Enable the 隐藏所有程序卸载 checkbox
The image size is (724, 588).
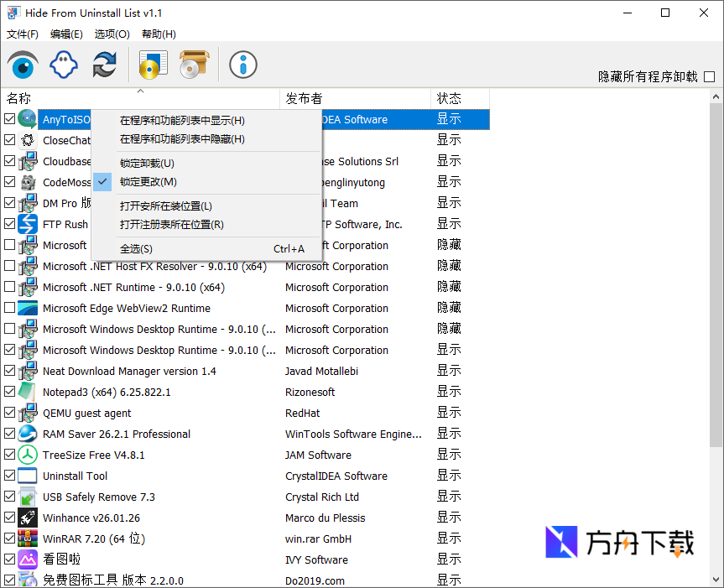coord(709,75)
